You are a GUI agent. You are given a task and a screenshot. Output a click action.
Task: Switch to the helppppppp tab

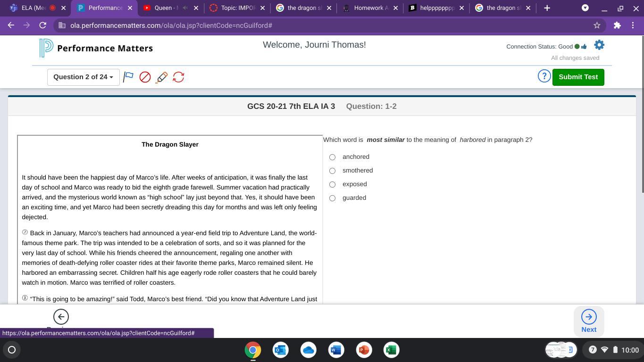coord(437,8)
